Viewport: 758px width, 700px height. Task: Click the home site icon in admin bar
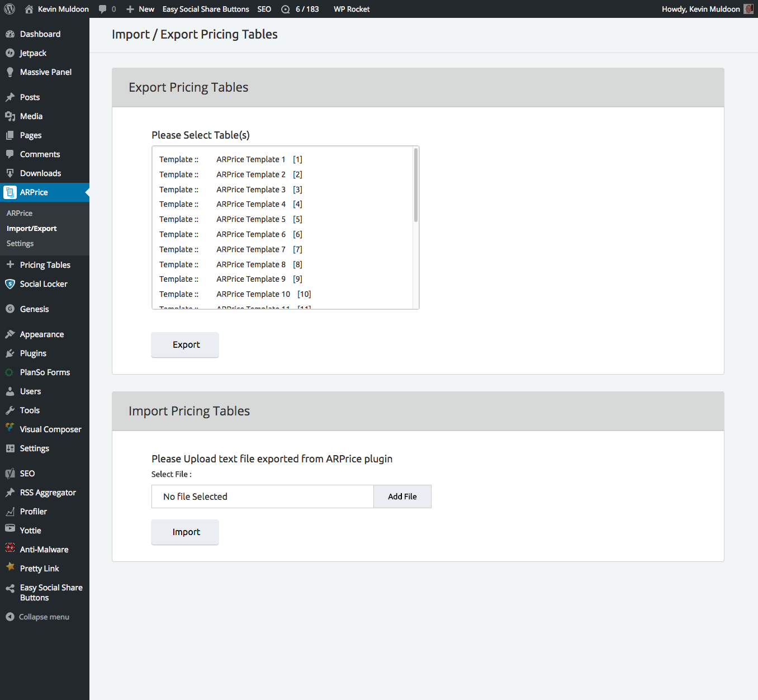point(29,9)
